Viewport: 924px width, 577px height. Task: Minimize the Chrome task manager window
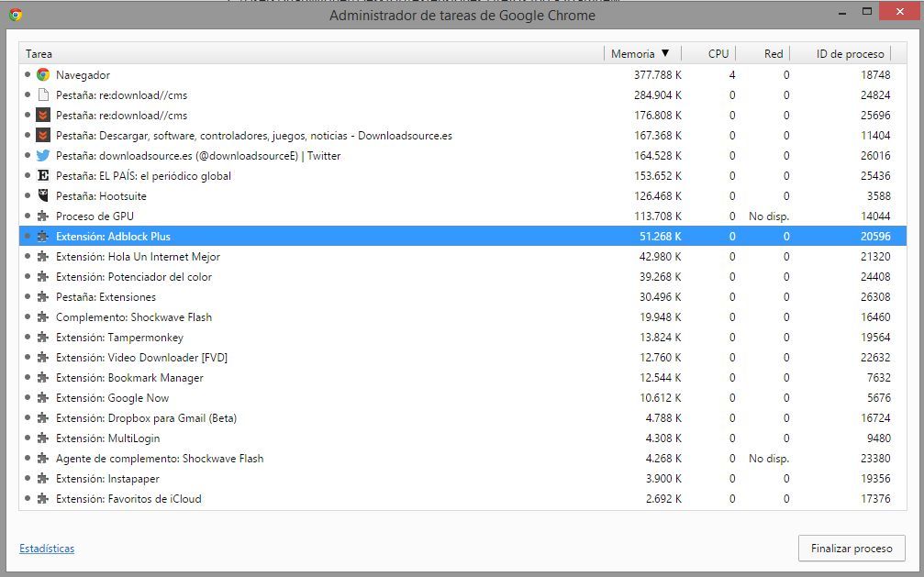tap(842, 11)
